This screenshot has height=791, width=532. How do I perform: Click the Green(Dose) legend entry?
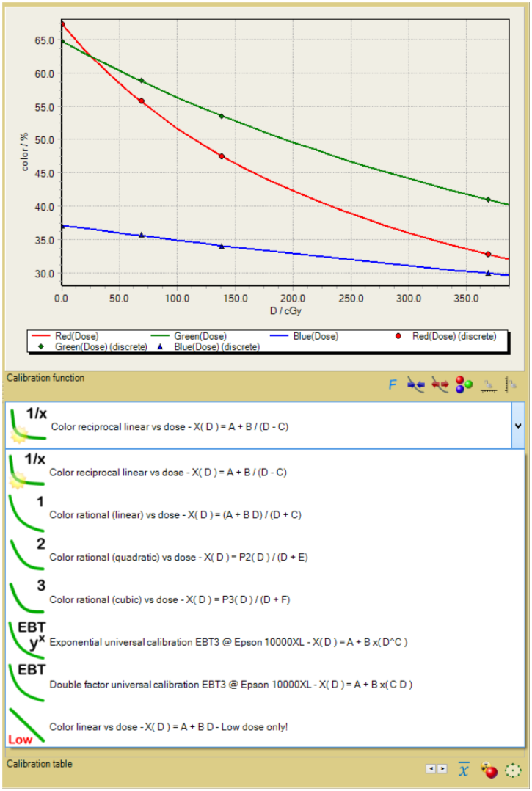189,336
